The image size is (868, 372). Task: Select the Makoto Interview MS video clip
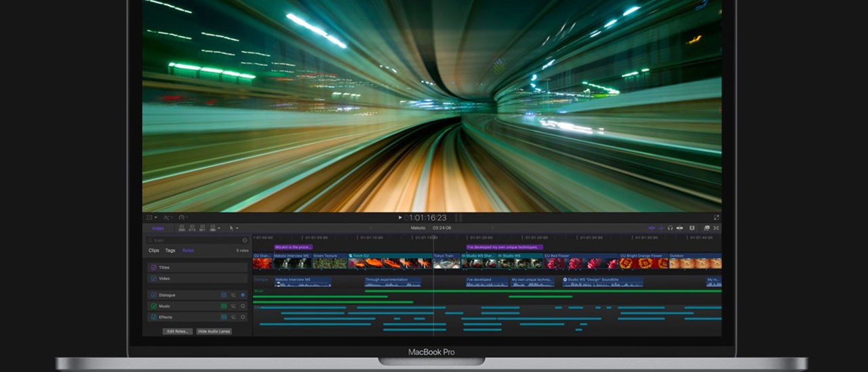(x=292, y=261)
